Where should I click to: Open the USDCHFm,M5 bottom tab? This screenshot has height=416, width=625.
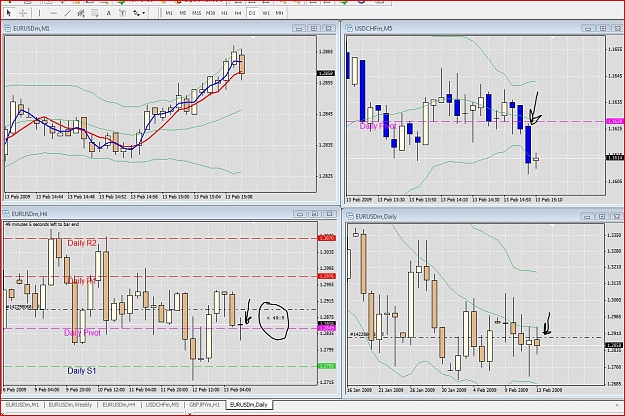click(162, 404)
